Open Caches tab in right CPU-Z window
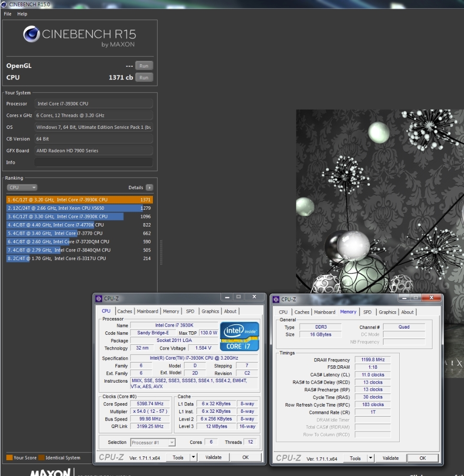Image resolution: width=464 pixels, height=476 pixels. pos(302,312)
